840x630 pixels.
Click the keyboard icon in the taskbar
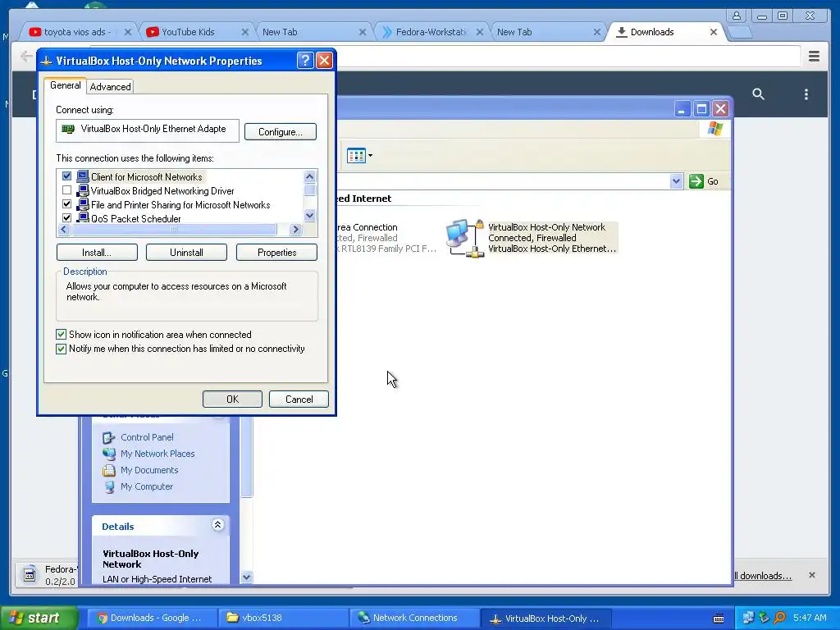[719, 619]
